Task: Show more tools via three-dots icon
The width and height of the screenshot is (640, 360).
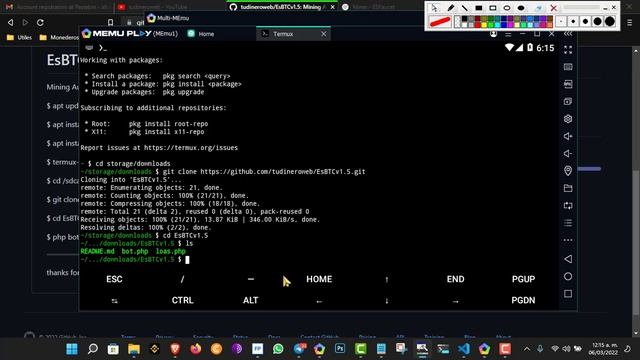Action: tap(568, 240)
